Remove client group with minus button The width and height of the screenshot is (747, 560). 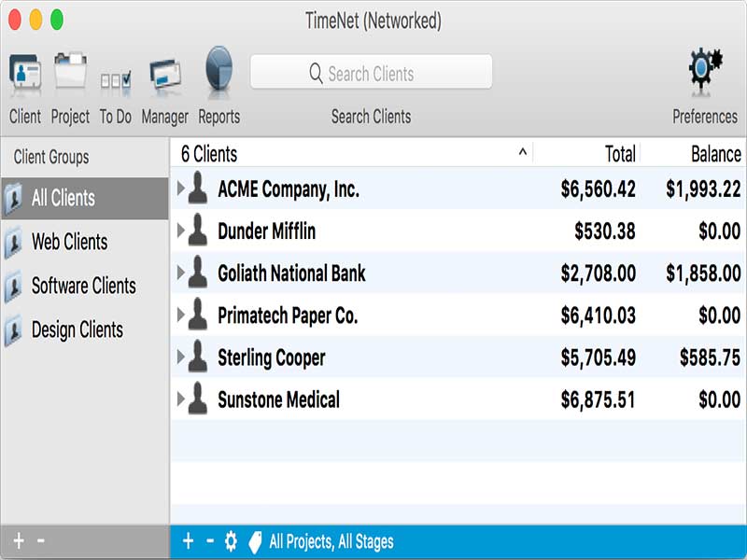point(41,541)
